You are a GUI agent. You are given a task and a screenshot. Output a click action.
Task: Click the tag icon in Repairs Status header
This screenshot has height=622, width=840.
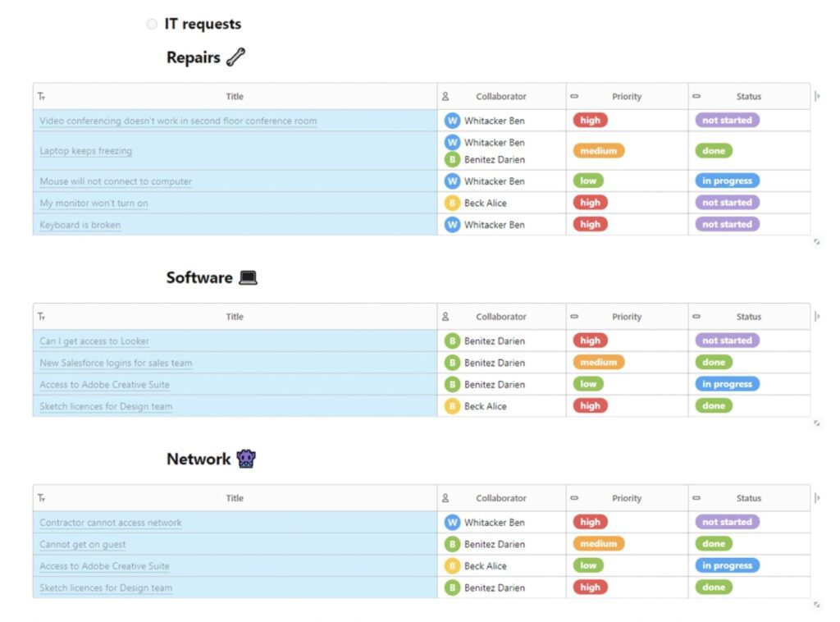coord(696,97)
